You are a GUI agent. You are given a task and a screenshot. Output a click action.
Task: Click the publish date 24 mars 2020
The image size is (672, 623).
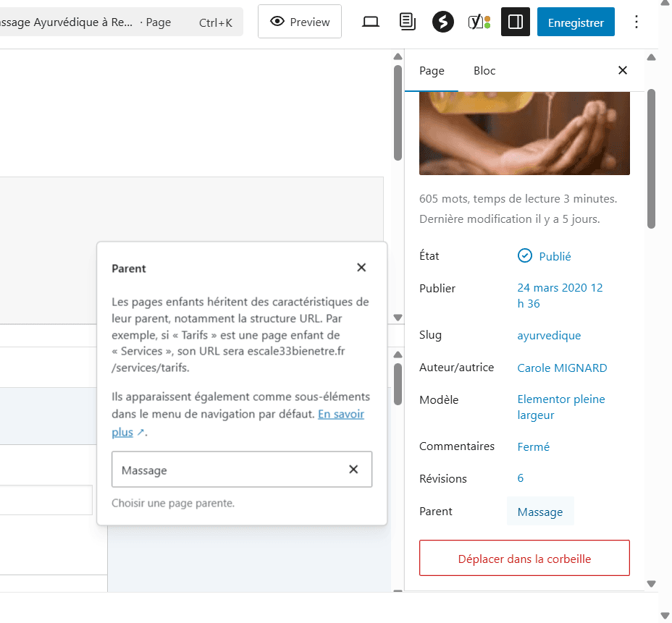560,295
